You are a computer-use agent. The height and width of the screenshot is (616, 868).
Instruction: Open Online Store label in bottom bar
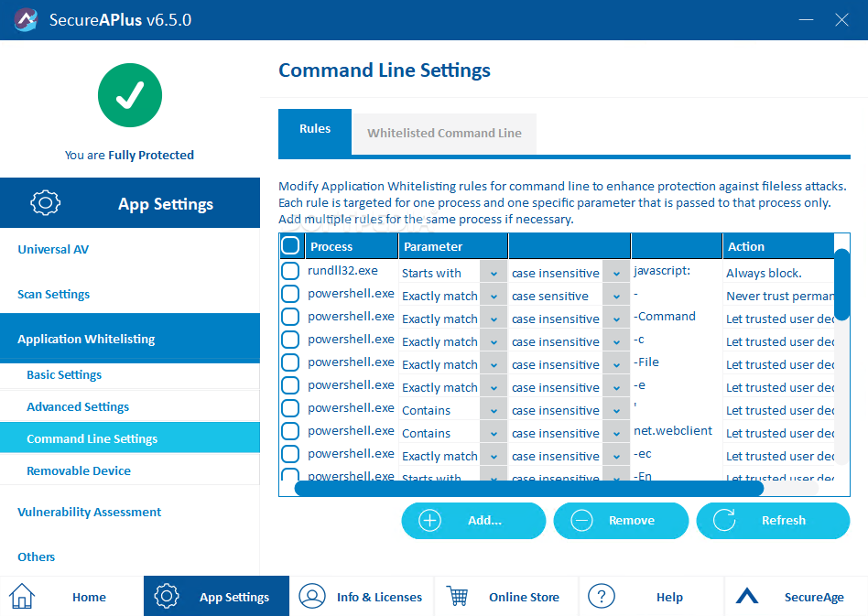[524, 597]
